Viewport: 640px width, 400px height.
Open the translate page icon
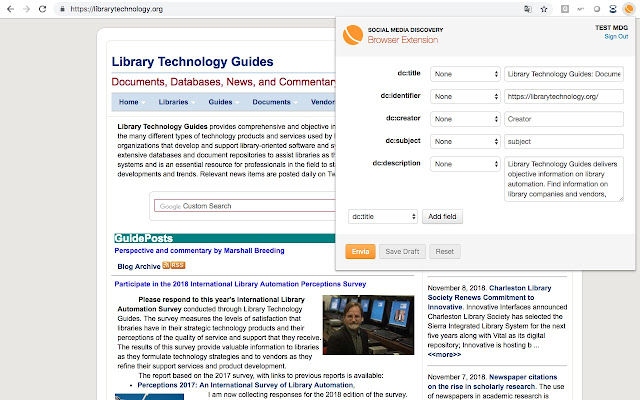(x=528, y=9)
